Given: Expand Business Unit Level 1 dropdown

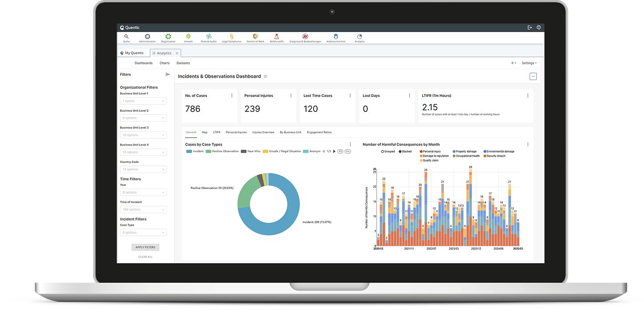Looking at the screenshot, I should pos(143,101).
